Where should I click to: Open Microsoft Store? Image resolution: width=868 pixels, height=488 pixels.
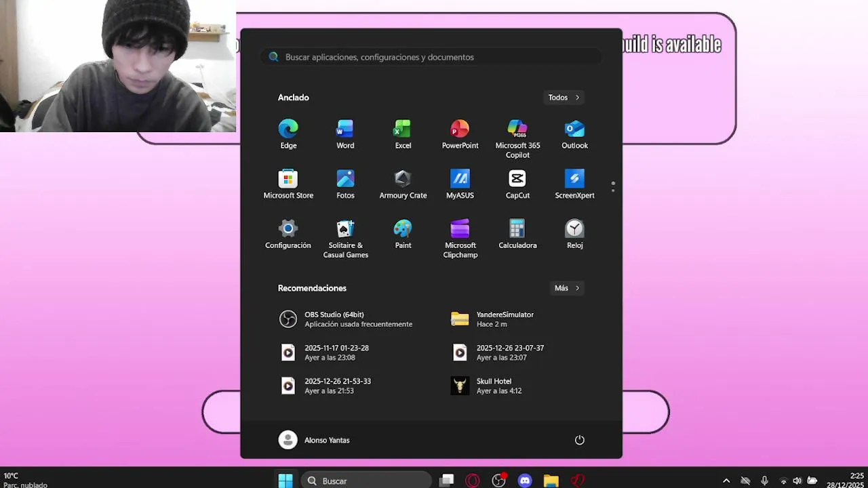(x=288, y=184)
